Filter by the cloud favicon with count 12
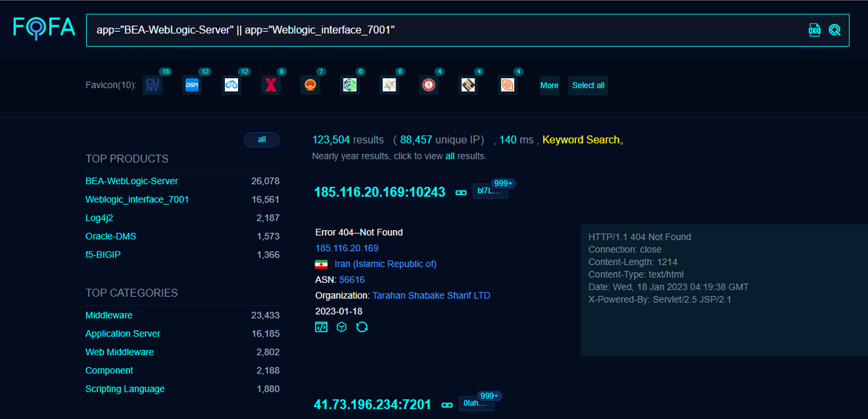The height and width of the screenshot is (419, 868). point(231,85)
